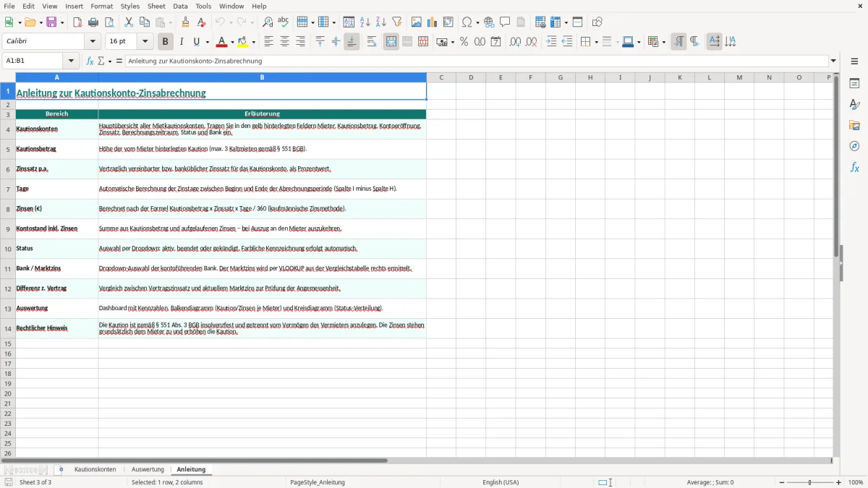Open sidebar Styles icon
Screen dimensions: 868x488
(x=854, y=105)
